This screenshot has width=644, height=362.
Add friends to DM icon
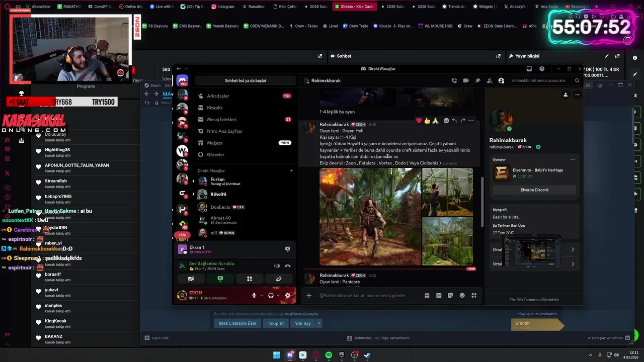tap(490, 80)
